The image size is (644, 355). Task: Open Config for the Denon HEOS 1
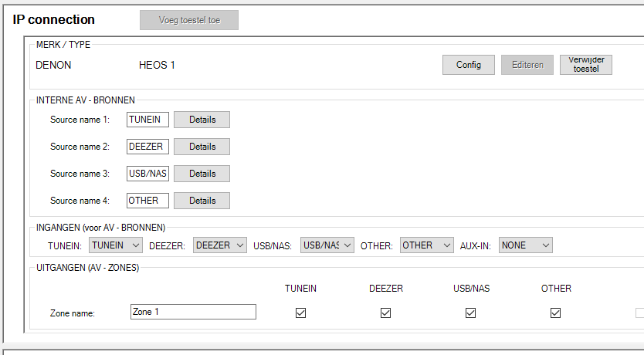click(468, 65)
